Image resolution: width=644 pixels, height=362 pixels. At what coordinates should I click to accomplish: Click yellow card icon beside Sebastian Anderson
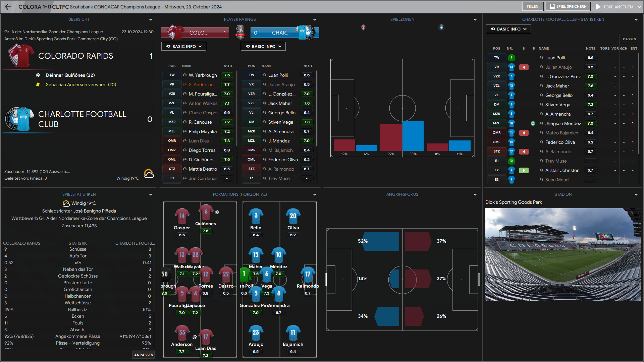tap(38, 85)
